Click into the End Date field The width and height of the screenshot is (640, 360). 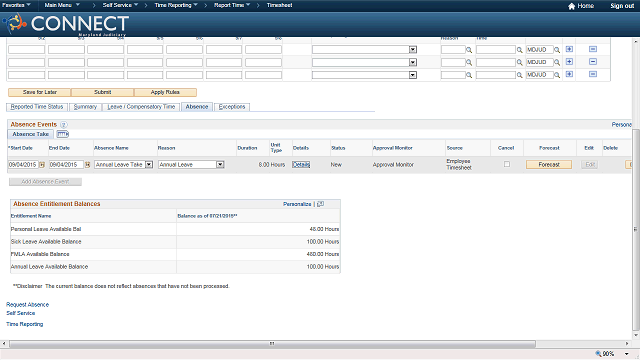click(x=66, y=164)
